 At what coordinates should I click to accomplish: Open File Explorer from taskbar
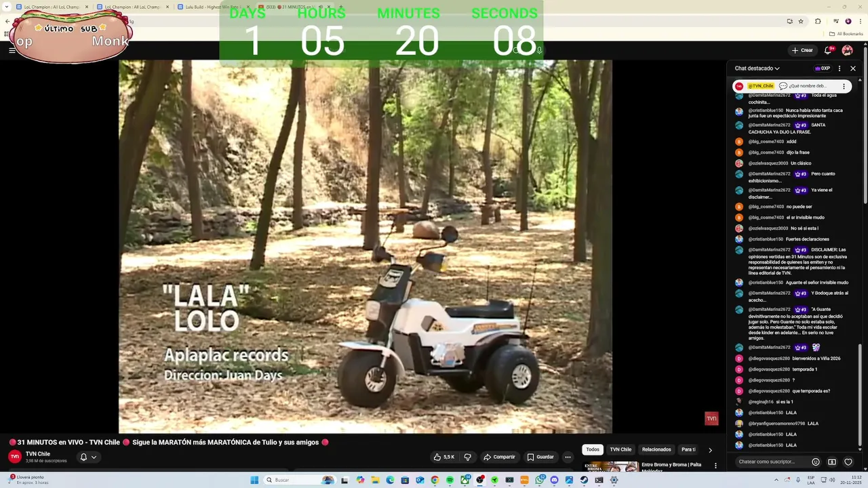pos(375,480)
